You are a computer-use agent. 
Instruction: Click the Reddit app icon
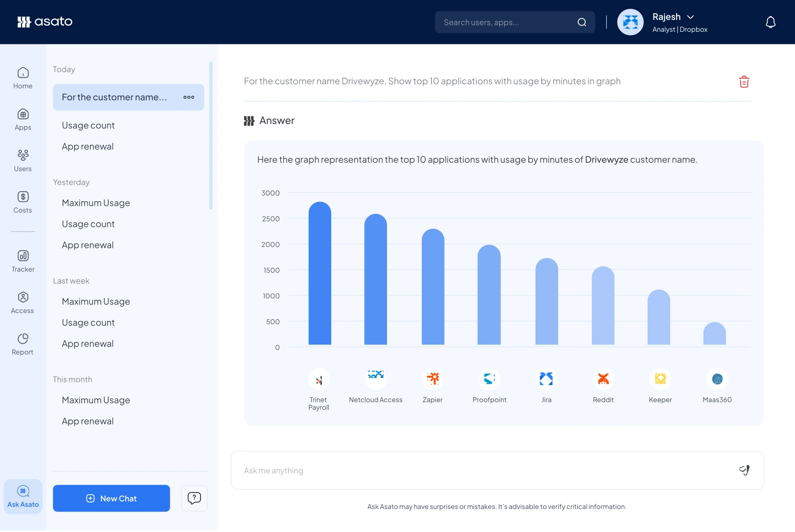pos(603,379)
